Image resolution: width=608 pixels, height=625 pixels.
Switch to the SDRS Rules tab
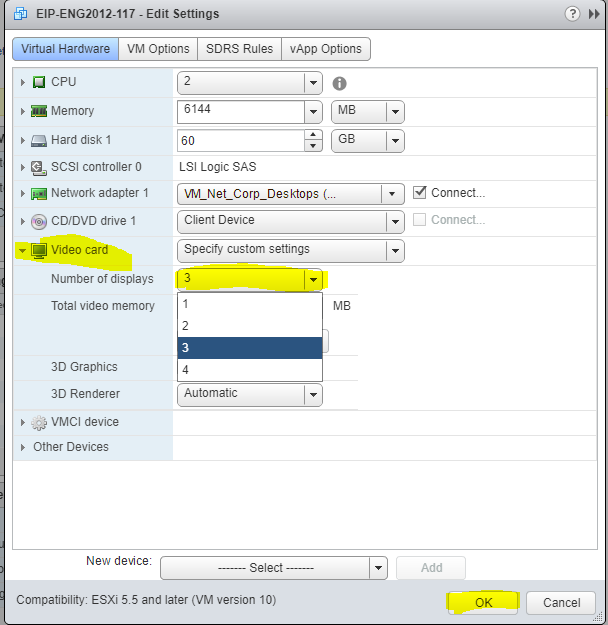coord(239,49)
